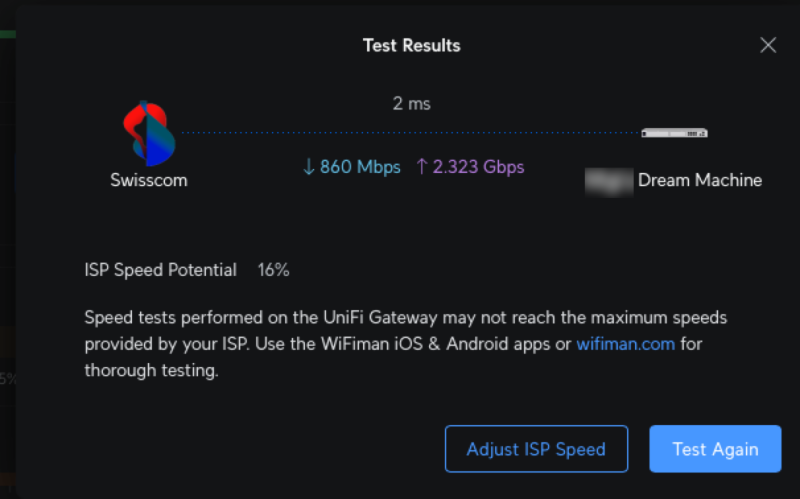This screenshot has width=800, height=499.
Task: Click the purple upload arrow icon
Action: point(421,167)
